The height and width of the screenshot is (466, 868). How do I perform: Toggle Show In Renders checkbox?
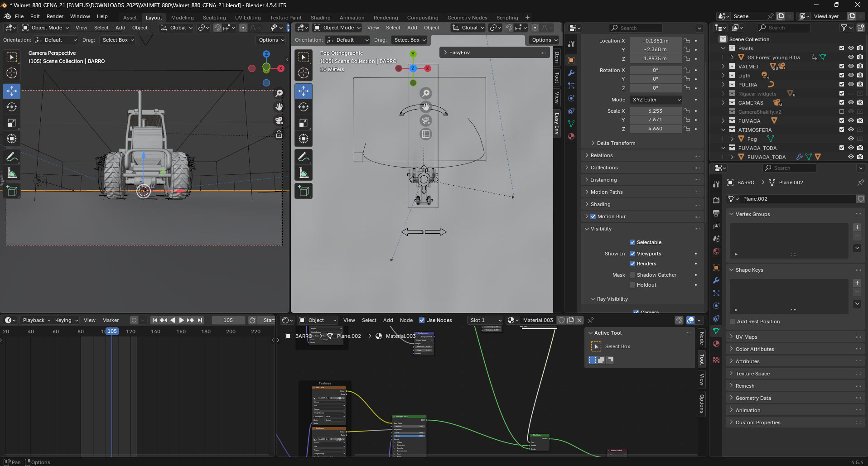632,264
